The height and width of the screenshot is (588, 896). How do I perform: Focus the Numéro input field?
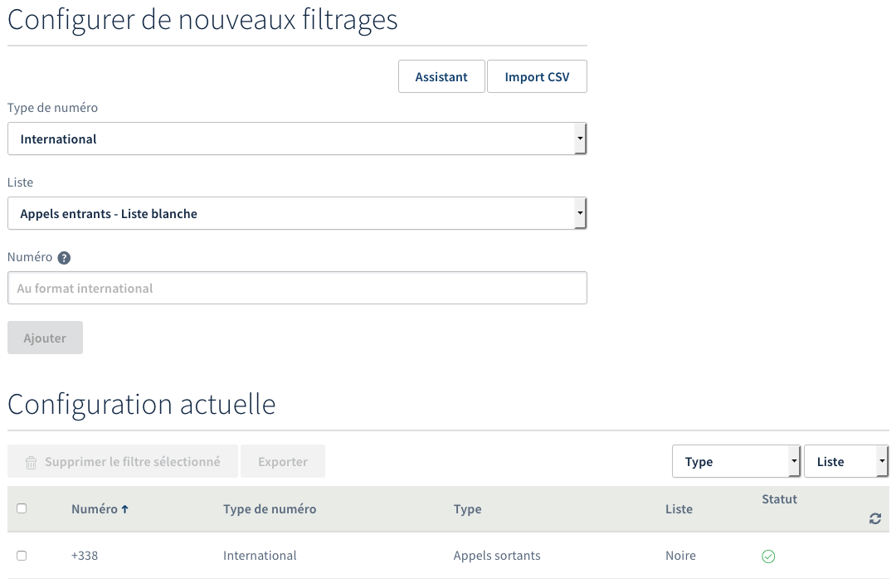297,288
